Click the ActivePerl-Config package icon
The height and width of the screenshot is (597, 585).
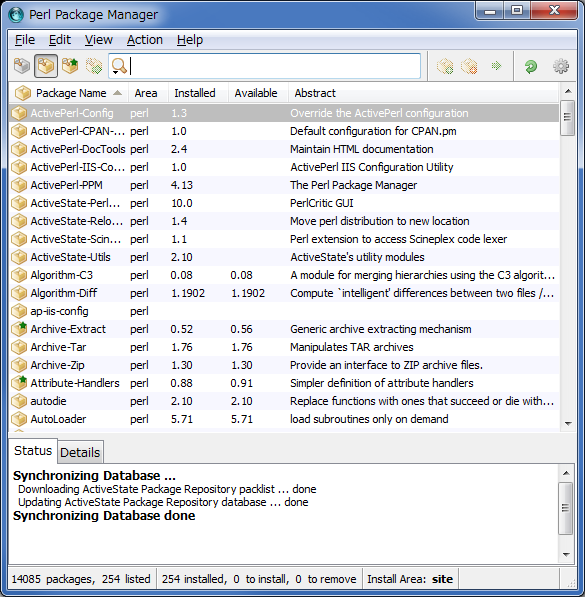[x=19, y=113]
